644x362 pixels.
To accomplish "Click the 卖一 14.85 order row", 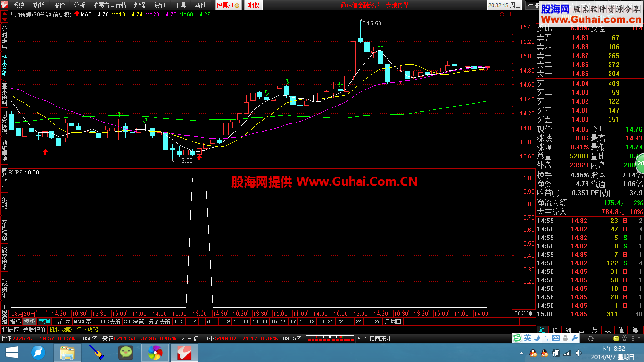I will click(x=589, y=74).
